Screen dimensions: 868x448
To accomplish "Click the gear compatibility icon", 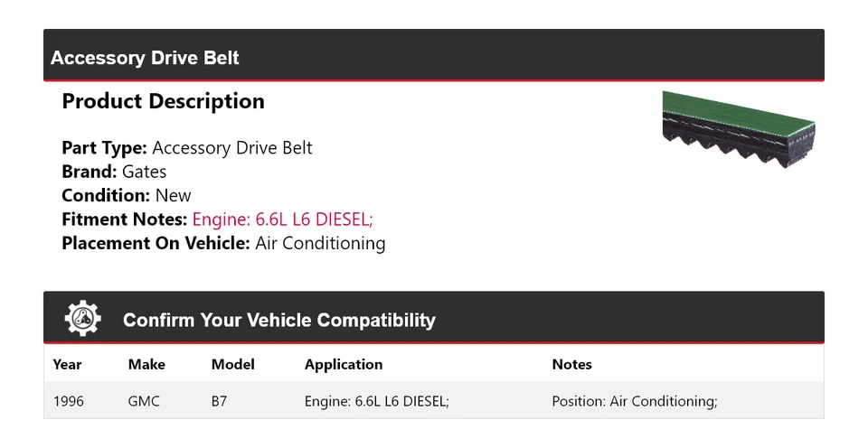I will [x=83, y=319].
